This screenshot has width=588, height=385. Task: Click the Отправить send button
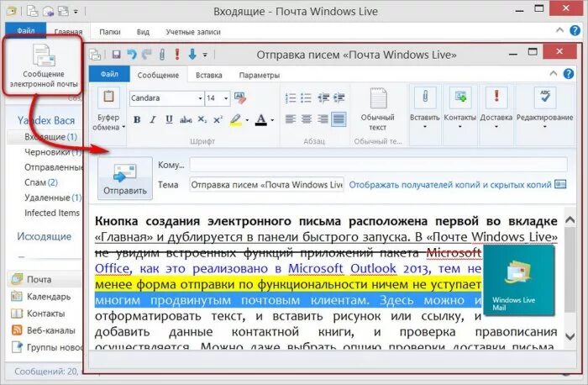click(x=125, y=178)
